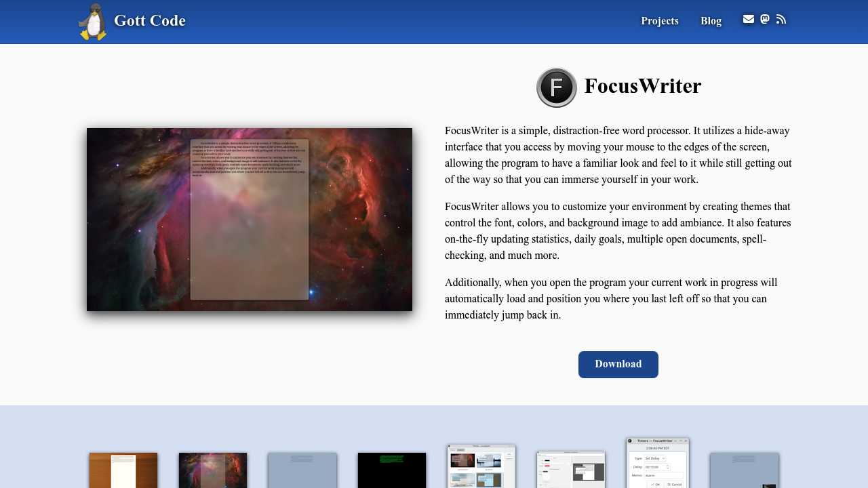Click the RSS feed icon
868x488 pixels.
pyautogui.click(x=781, y=19)
